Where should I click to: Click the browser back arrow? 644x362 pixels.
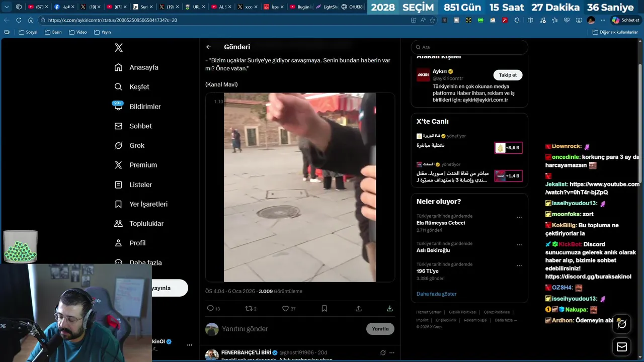[x=7, y=20]
